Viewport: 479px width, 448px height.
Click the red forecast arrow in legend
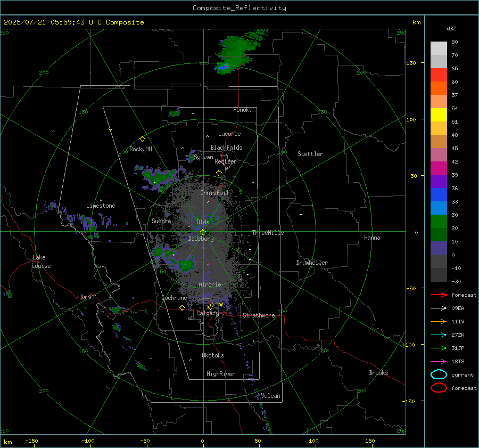[x=439, y=295]
